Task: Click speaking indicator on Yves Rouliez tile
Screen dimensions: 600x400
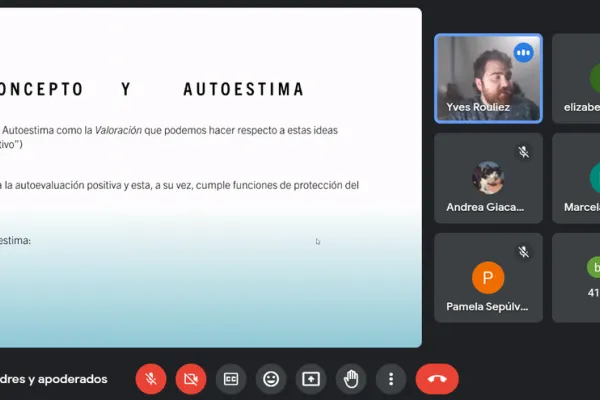Action: click(523, 52)
